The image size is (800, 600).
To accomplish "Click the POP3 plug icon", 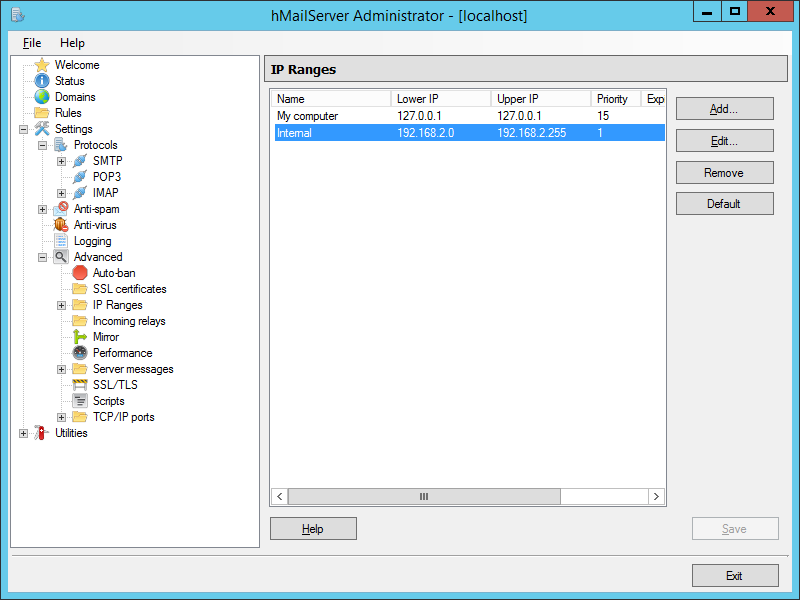I will pos(80,177).
